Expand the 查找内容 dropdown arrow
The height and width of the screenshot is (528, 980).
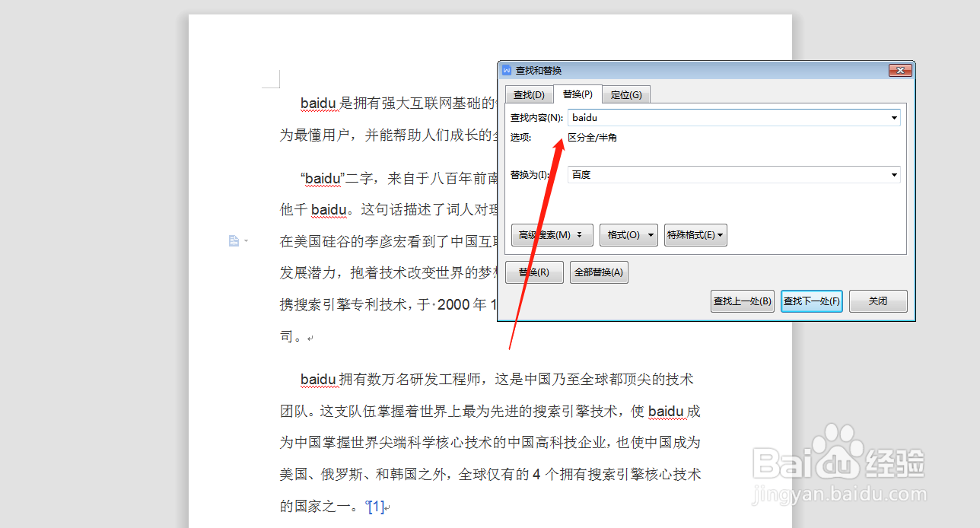[894, 118]
